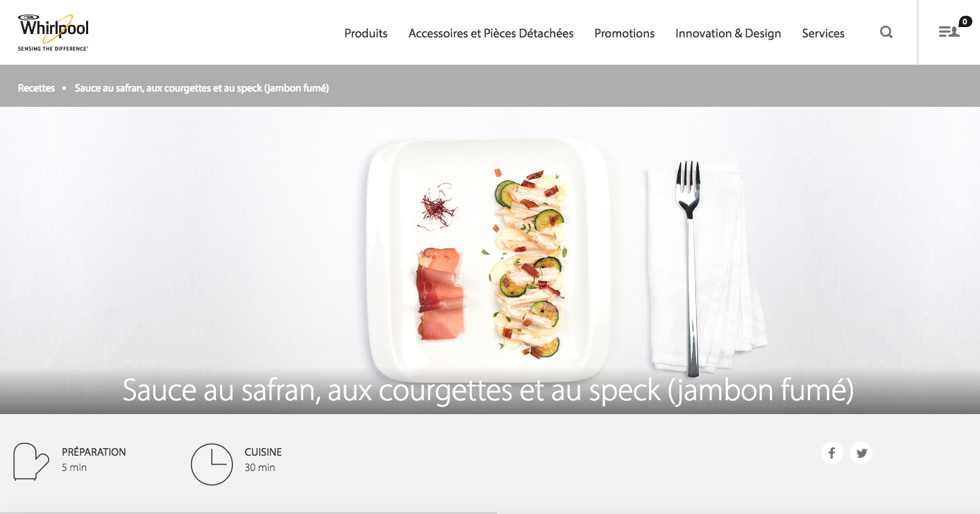Open the Services menu
980x514 pixels.
pyautogui.click(x=823, y=33)
